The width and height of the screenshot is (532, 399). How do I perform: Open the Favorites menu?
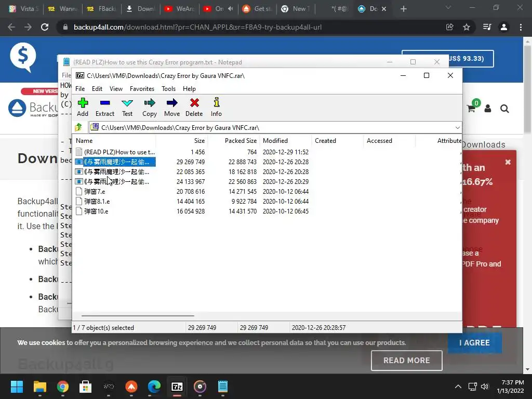[142, 88]
